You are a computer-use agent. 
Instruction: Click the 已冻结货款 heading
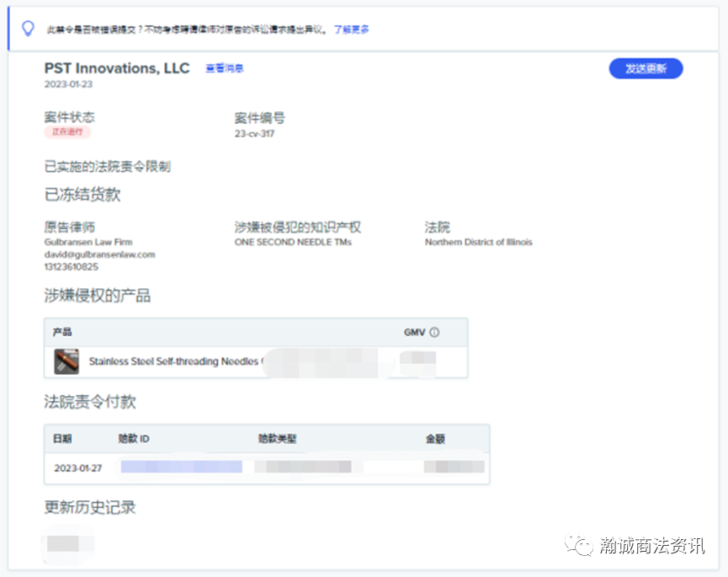(x=82, y=195)
